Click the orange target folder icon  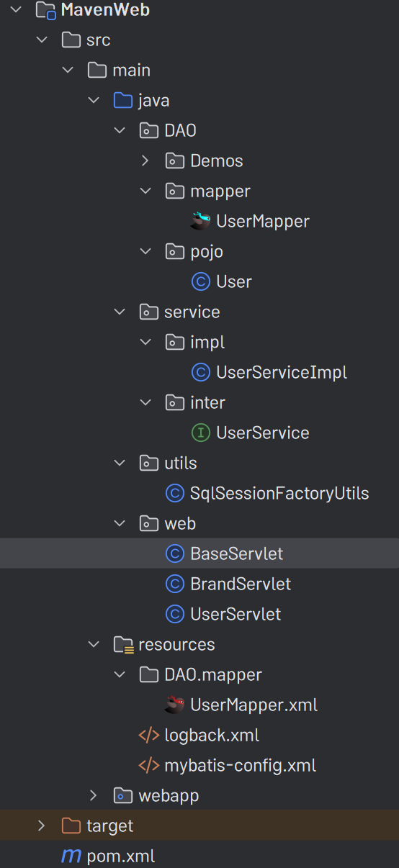click(71, 826)
